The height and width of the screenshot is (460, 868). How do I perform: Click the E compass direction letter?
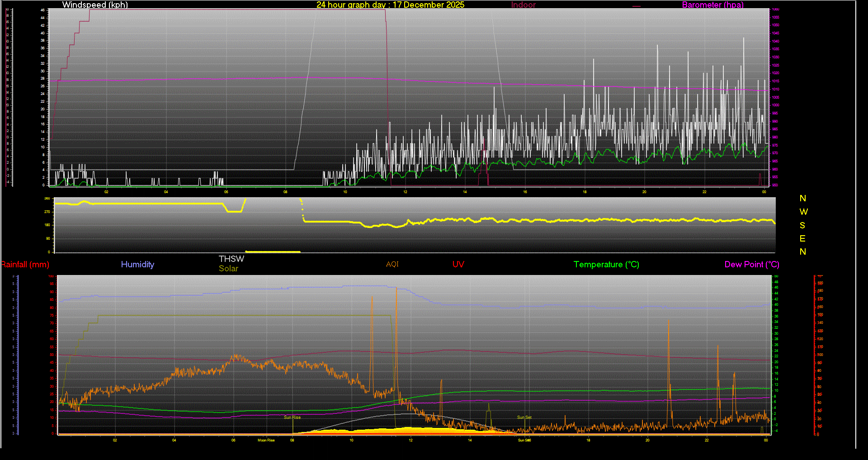coord(802,238)
